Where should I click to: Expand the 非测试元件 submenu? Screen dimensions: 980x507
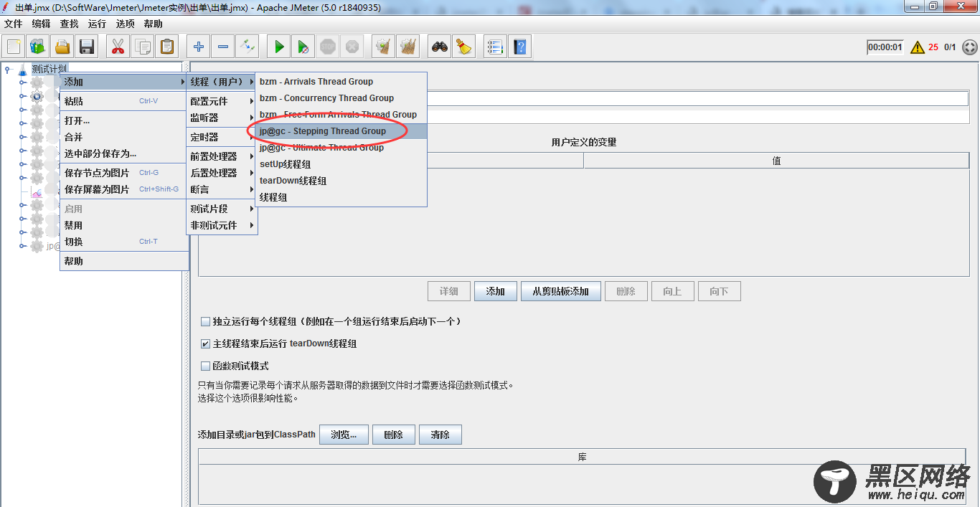pyautogui.click(x=222, y=225)
